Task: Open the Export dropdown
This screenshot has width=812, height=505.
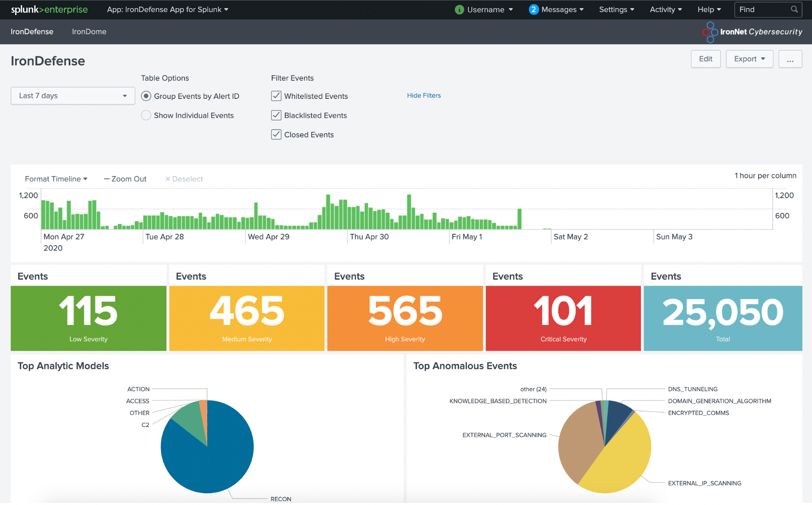Action: pos(749,59)
